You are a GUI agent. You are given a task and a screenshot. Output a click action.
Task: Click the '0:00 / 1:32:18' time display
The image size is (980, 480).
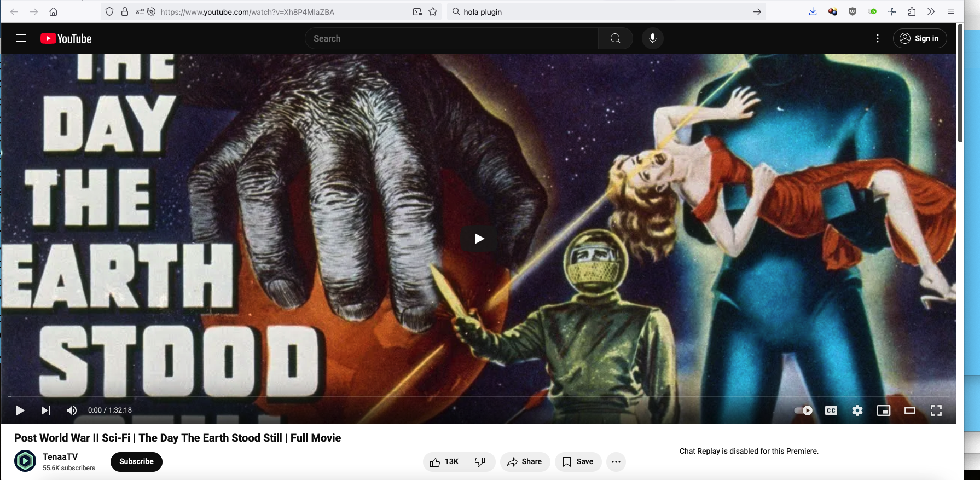pos(110,410)
